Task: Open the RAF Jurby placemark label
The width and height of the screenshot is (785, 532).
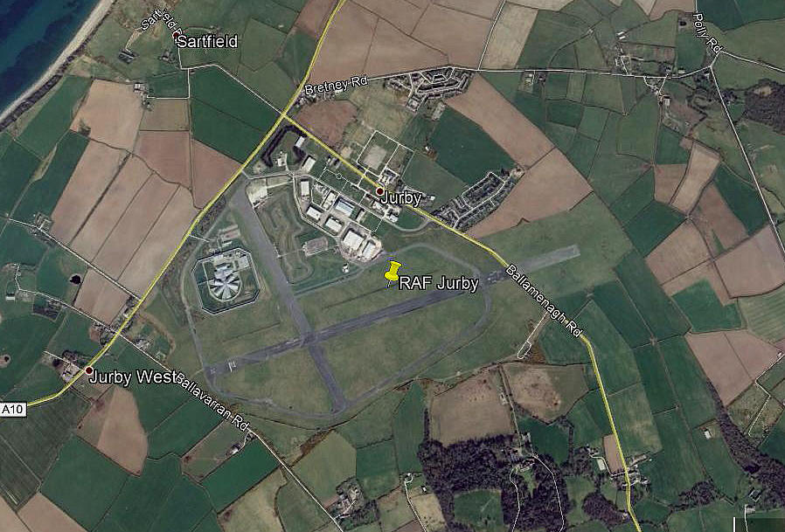Action: coord(439,284)
